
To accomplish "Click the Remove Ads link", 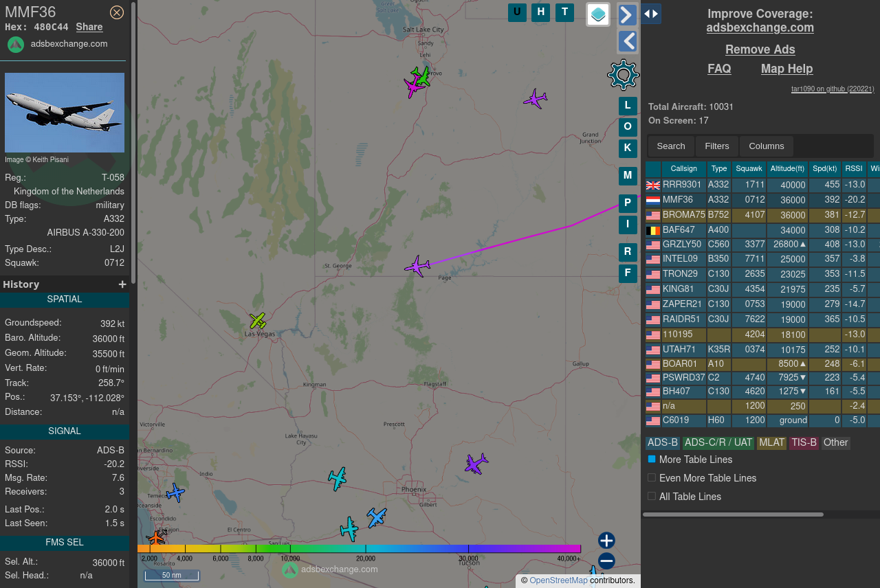I will coord(760,49).
